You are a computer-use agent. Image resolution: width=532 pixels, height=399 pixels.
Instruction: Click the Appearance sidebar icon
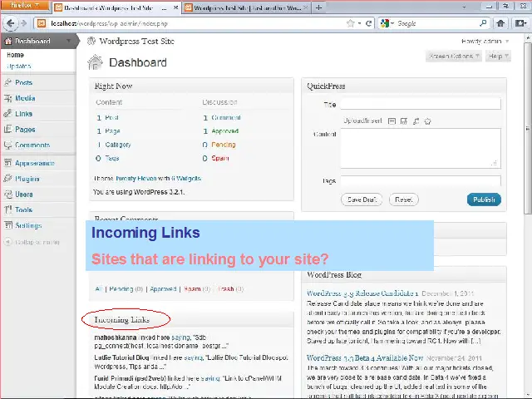pos(7,163)
